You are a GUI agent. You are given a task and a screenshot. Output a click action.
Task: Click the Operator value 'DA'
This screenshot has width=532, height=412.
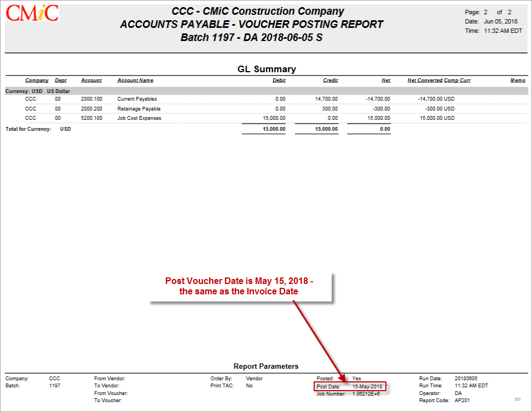(458, 393)
